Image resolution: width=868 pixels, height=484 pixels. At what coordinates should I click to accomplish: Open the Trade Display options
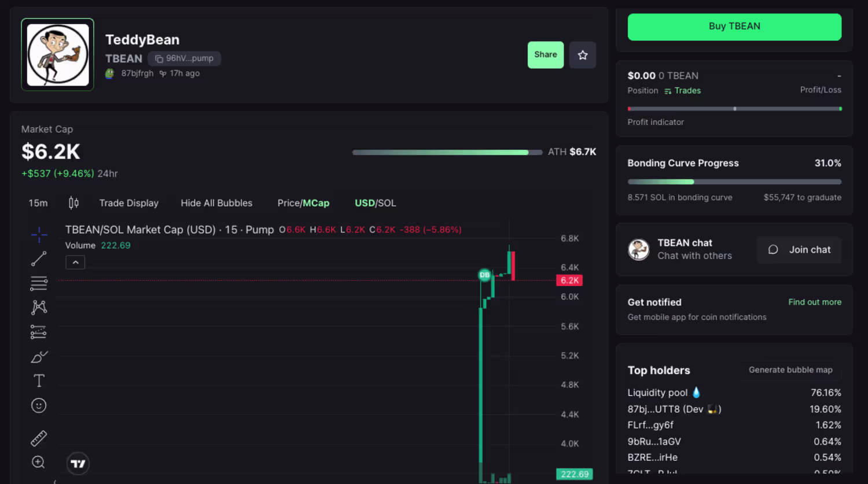129,203
